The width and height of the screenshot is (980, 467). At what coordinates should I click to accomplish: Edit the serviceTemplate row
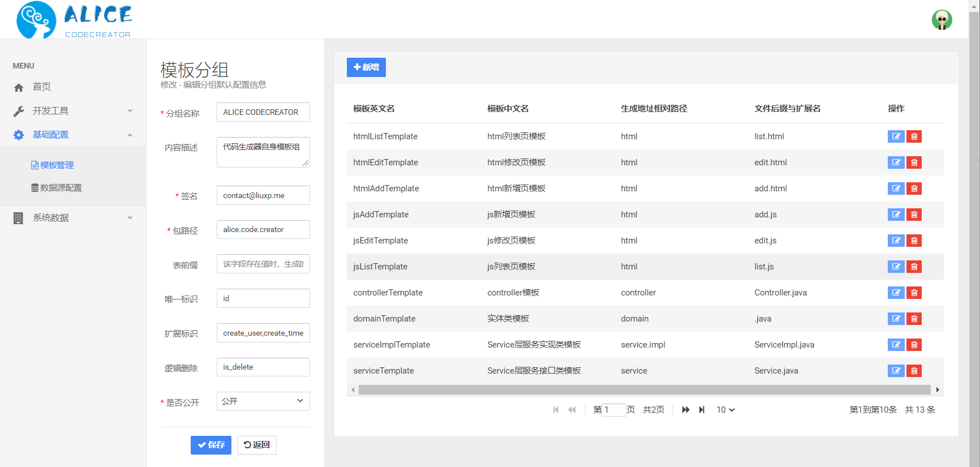pos(896,371)
